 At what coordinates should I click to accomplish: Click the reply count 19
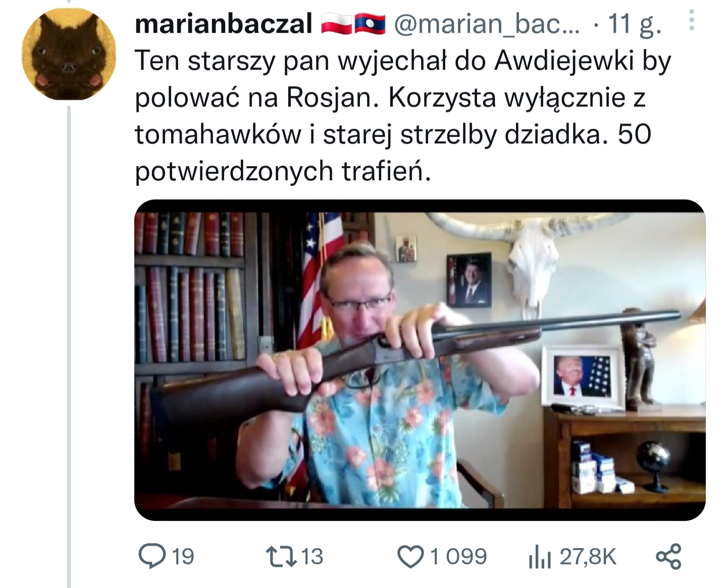point(183,557)
